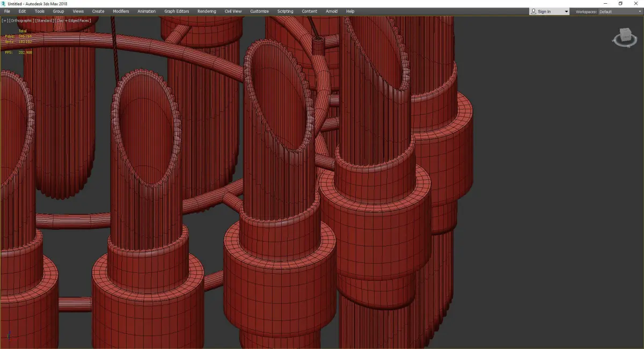Image resolution: width=644 pixels, height=349 pixels.
Task: Open the Modifiers menu
Action: [x=121, y=11]
